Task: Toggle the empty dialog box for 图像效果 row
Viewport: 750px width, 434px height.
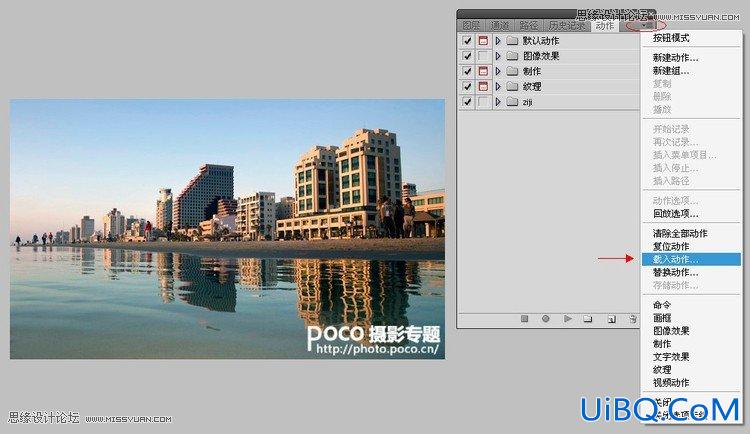Action: click(x=483, y=56)
